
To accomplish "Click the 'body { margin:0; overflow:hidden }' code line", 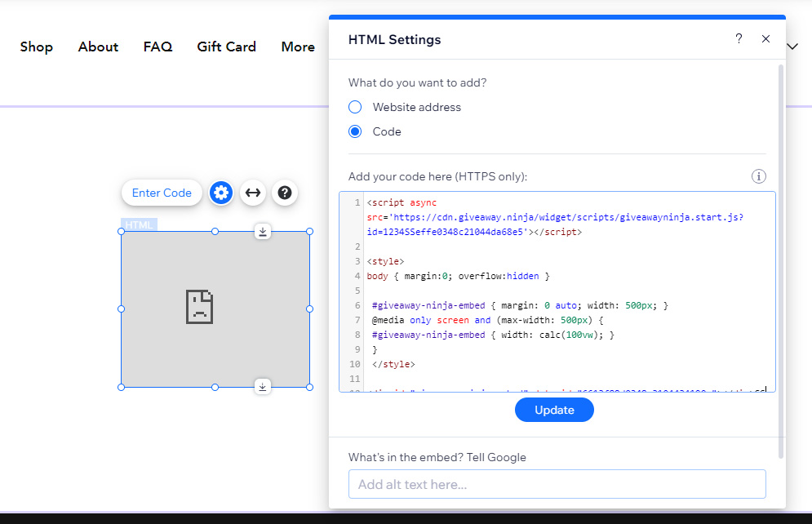I will tap(459, 276).
